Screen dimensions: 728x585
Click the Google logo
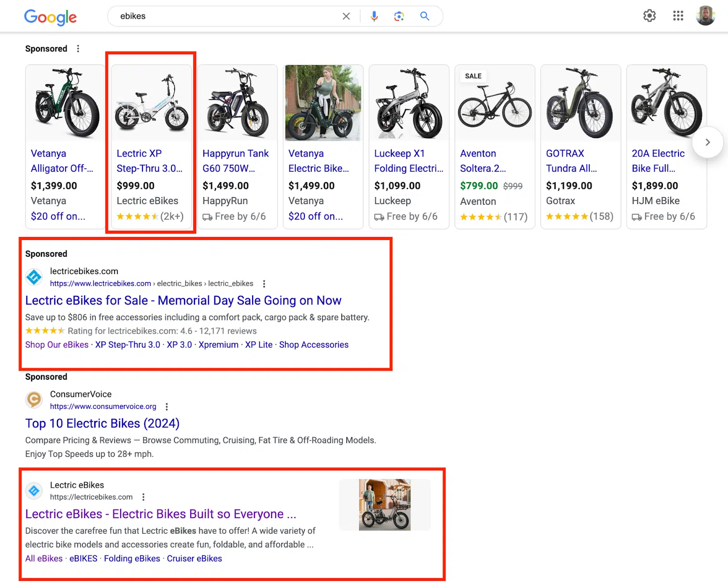tap(50, 17)
